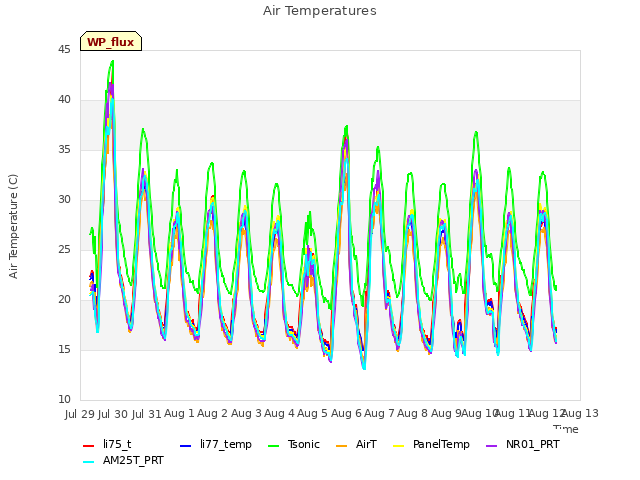Click the Aug 4 x-axis date label
The width and height of the screenshot is (640, 480).
[x=279, y=414]
